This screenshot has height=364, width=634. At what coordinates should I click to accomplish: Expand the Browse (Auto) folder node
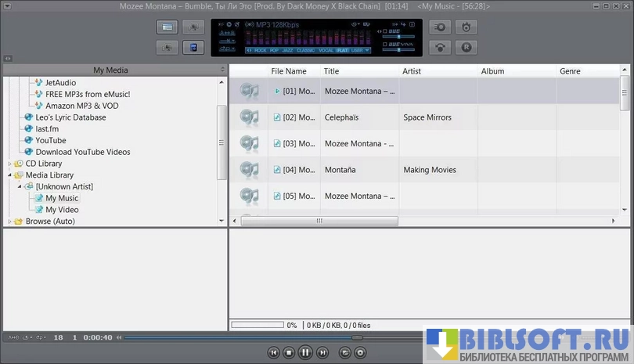pyautogui.click(x=10, y=222)
